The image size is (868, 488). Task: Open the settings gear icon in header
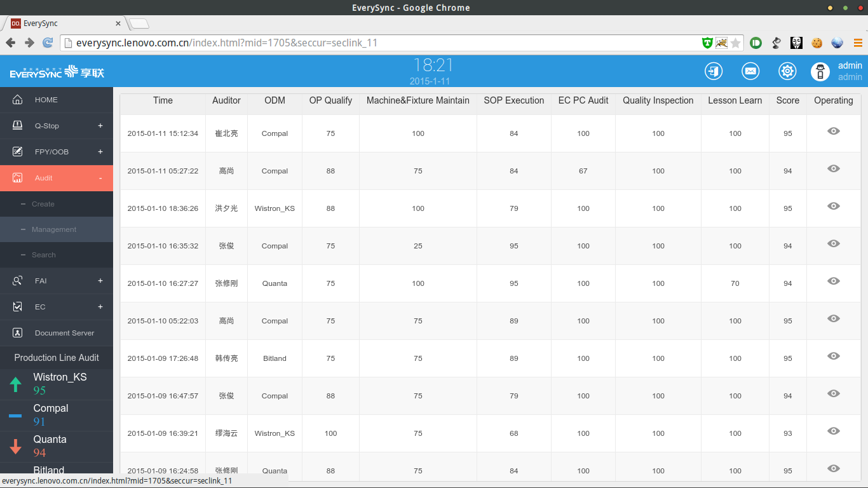[x=787, y=71]
